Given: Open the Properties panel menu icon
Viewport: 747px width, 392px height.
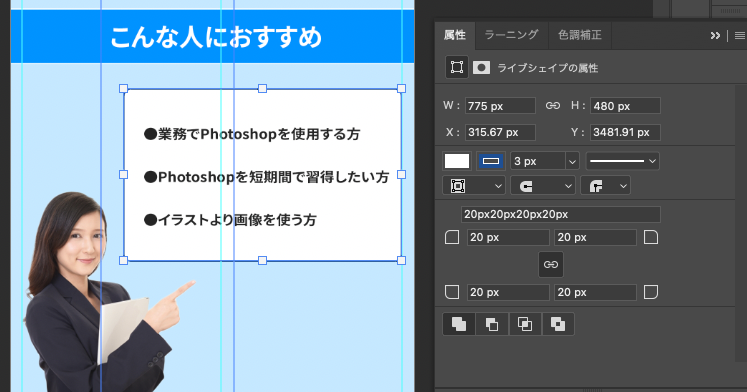Looking at the screenshot, I should 739,36.
